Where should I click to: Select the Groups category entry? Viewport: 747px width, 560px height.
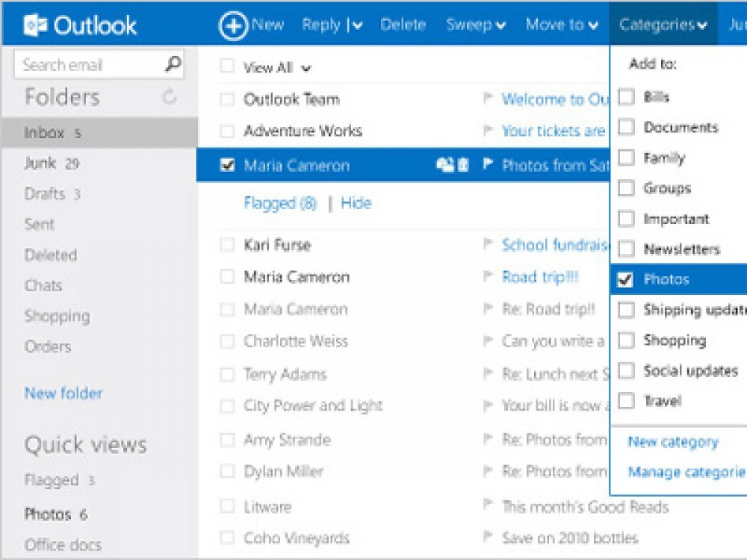tap(667, 188)
